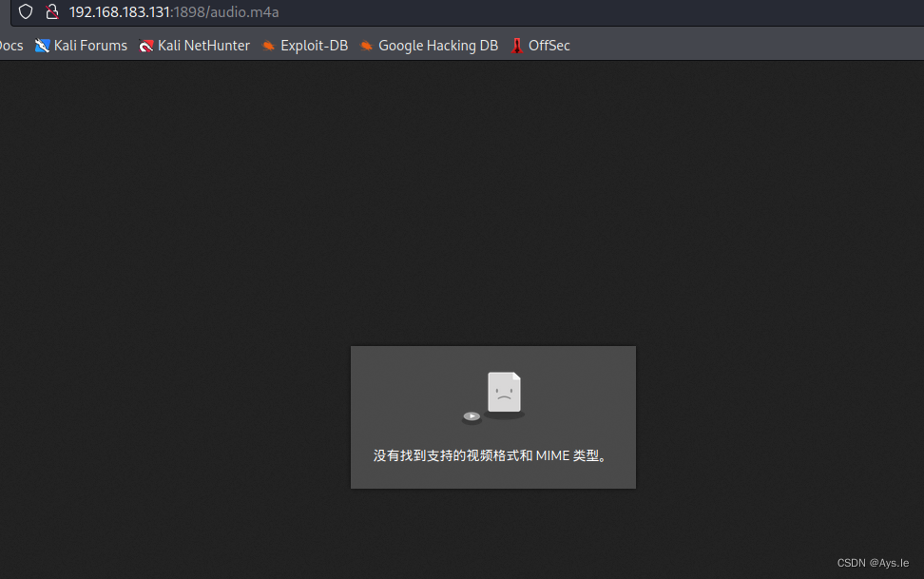924x579 pixels.
Task: Open the Kali Forums bookmark
Action: coord(82,46)
